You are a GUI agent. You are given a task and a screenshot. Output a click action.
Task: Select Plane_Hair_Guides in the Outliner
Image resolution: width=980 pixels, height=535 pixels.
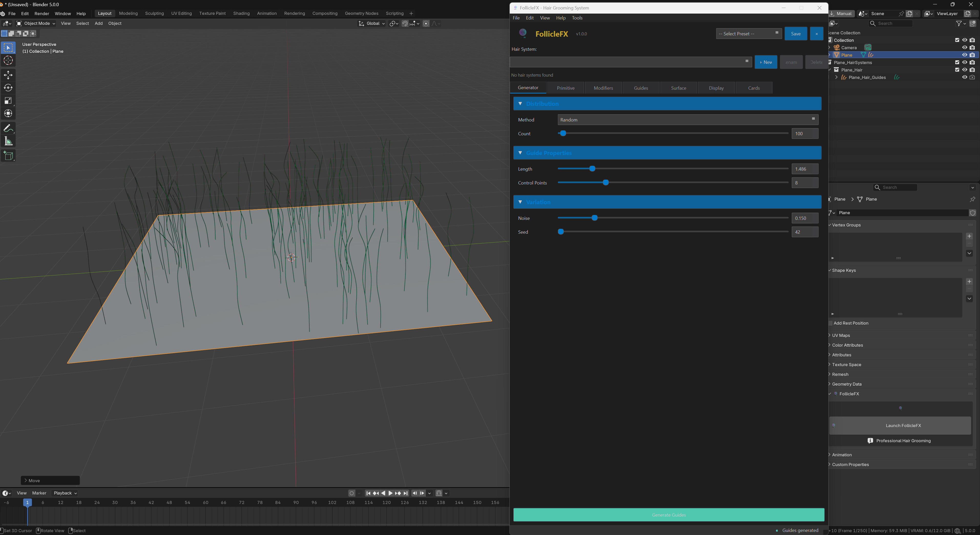(x=867, y=77)
